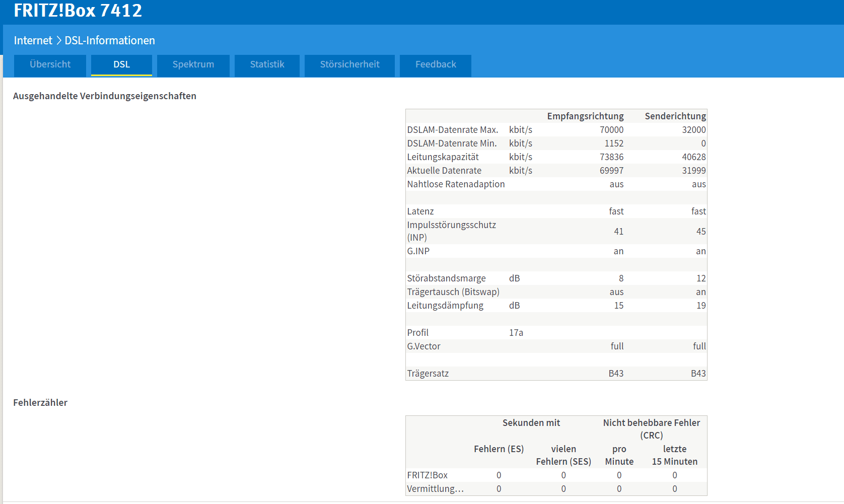Select the Nicht behebbare Fehler (CRC) header
This screenshot has width=844, height=504.
pos(651,429)
